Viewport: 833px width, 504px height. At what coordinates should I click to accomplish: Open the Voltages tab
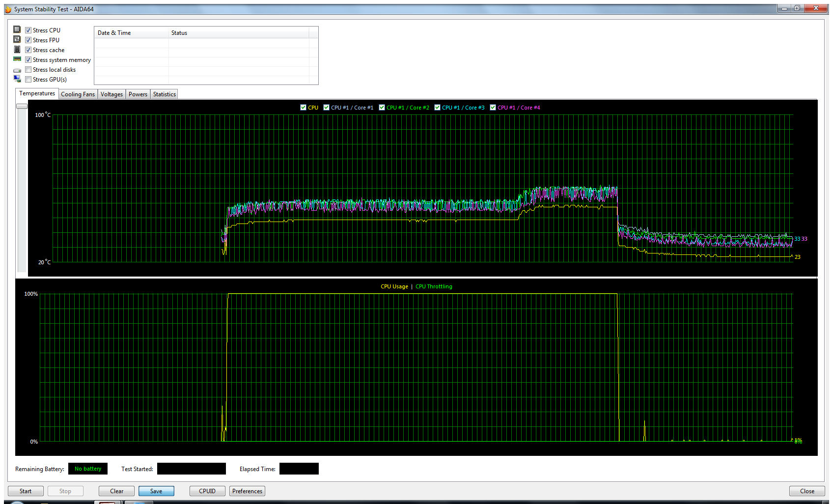pos(111,94)
